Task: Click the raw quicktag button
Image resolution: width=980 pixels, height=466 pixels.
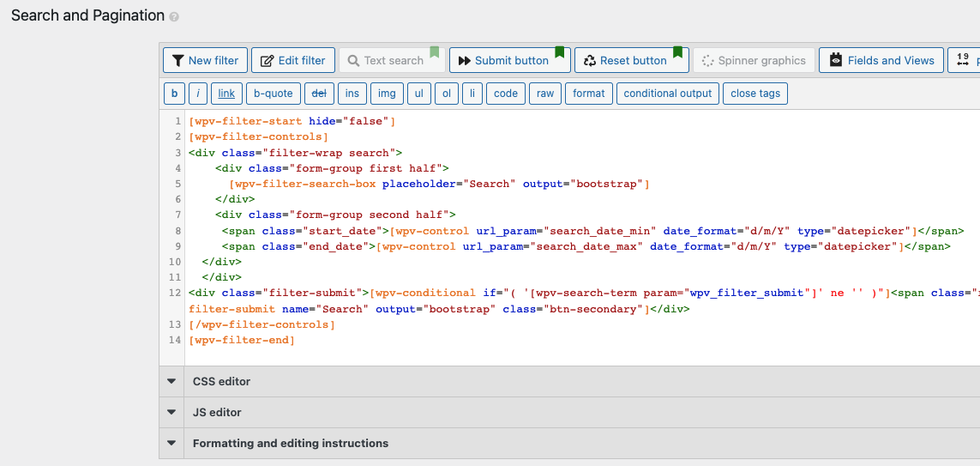Action: [x=545, y=94]
